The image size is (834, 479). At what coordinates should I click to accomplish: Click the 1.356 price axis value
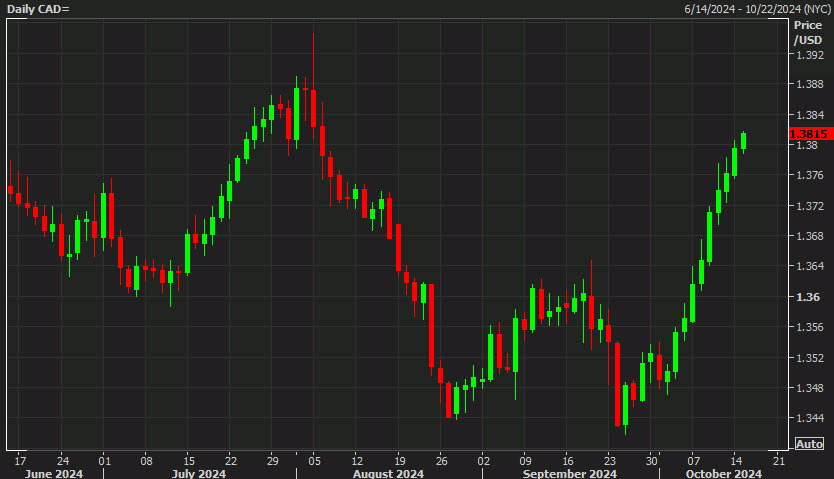809,327
